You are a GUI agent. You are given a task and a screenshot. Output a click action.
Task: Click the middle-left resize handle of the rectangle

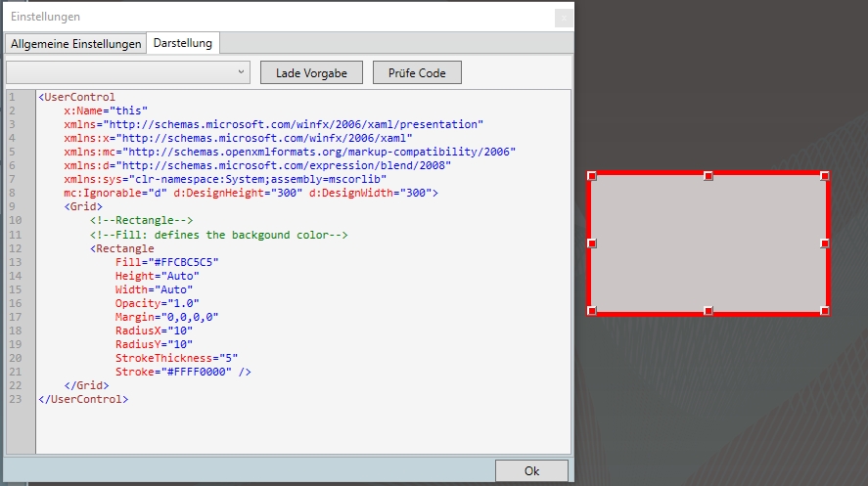pyautogui.click(x=592, y=243)
